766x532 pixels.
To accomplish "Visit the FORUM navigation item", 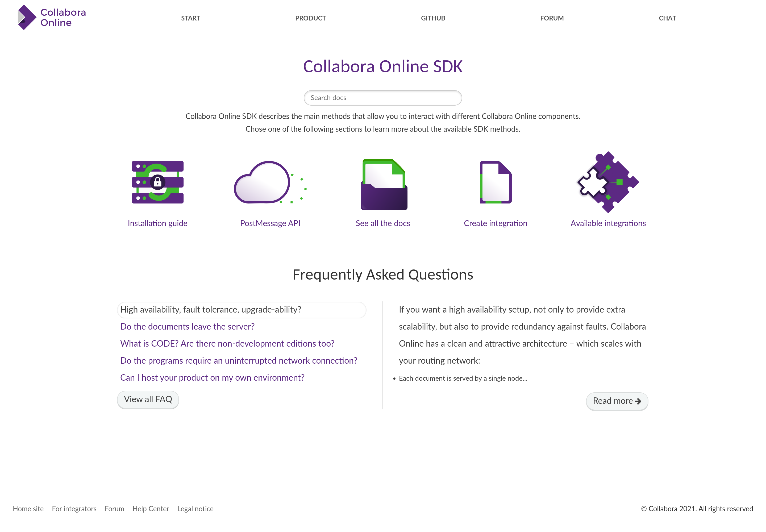I will [x=552, y=18].
